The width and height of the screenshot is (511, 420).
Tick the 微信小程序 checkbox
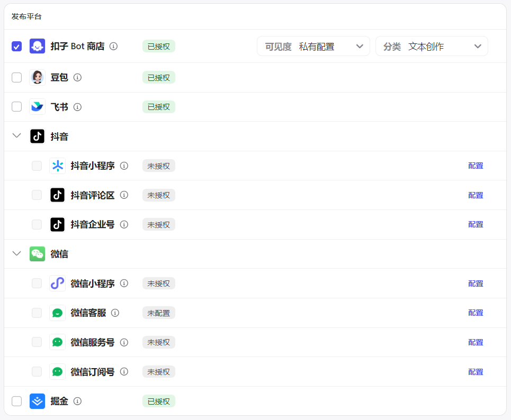click(37, 283)
